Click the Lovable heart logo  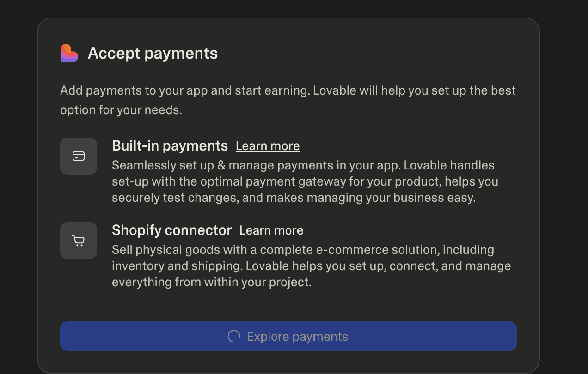pos(69,53)
